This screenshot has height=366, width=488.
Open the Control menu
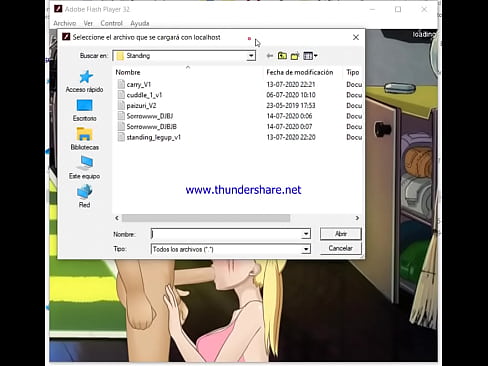(x=112, y=23)
